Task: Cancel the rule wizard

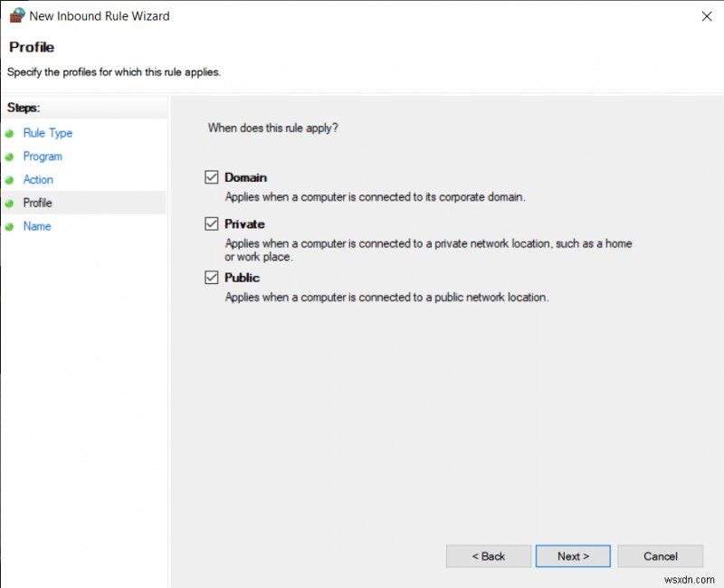Action: pos(661,556)
